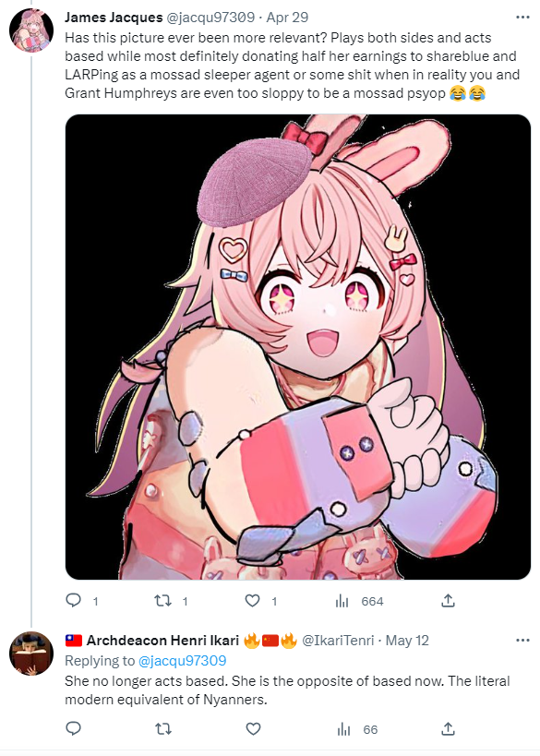Share Archdeacon Henri Ikari's reply

pos(448,728)
